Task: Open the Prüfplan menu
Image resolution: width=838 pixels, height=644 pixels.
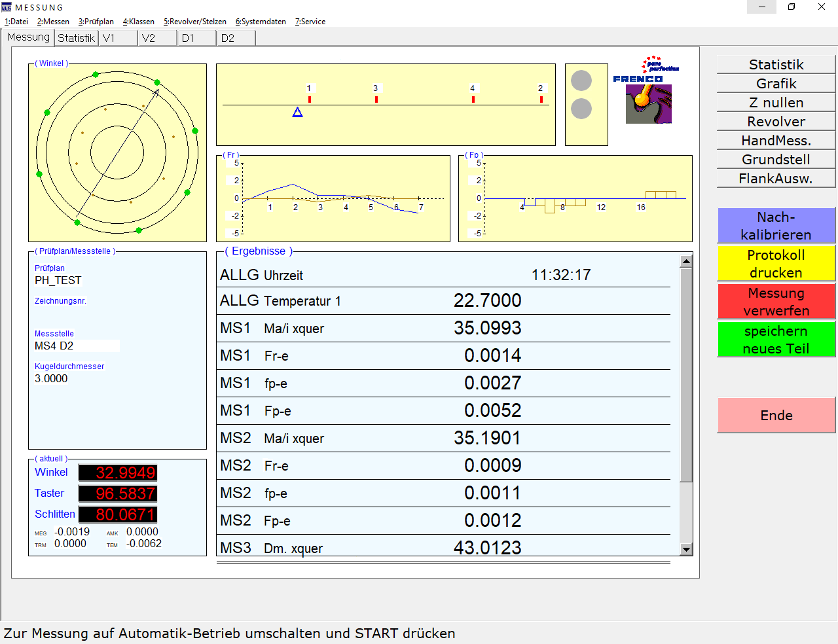Action: (x=96, y=22)
